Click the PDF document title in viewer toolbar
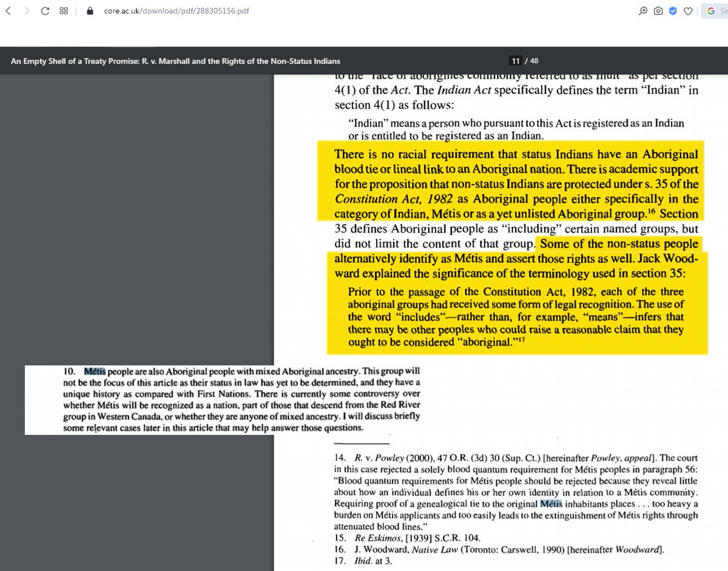The height and width of the screenshot is (571, 728). (175, 61)
